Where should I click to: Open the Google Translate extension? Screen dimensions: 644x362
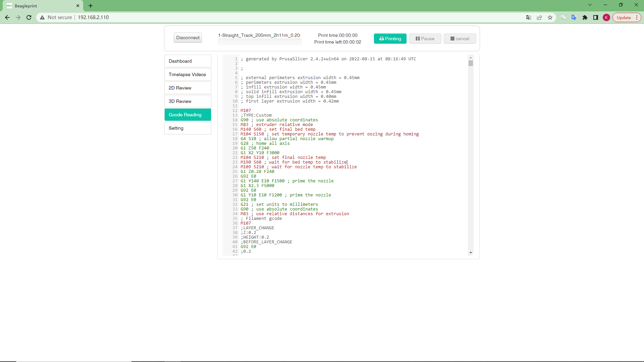(x=574, y=17)
